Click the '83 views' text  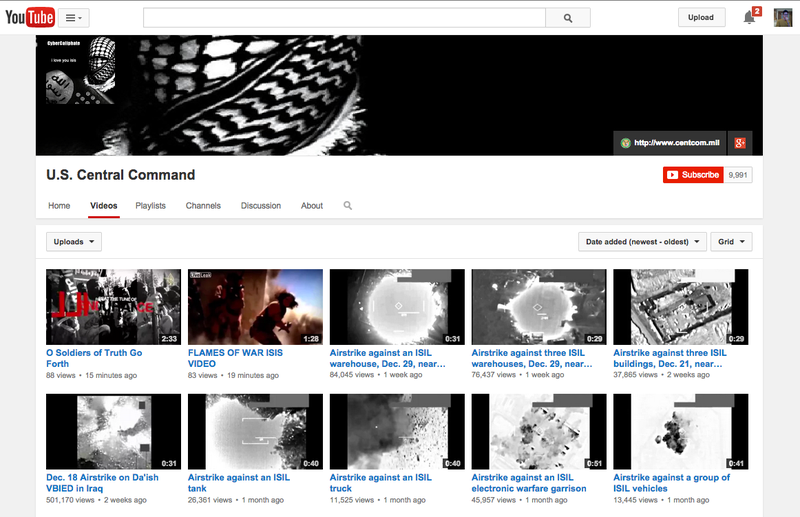point(203,375)
